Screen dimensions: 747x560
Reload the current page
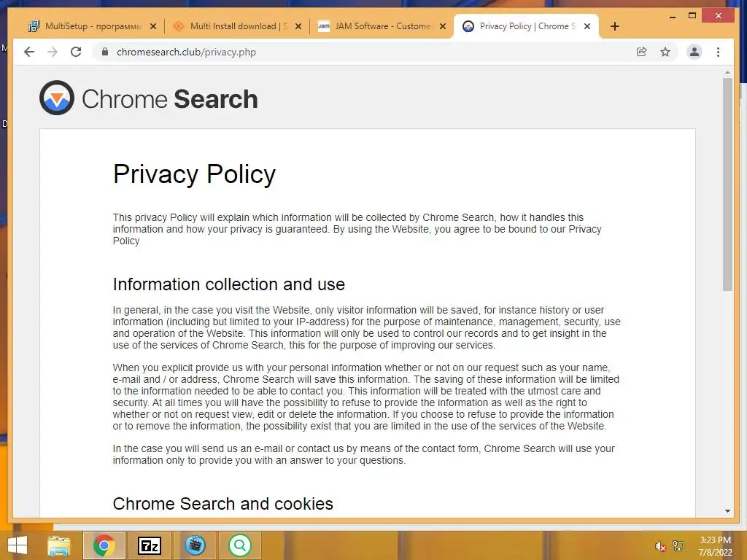(76, 52)
